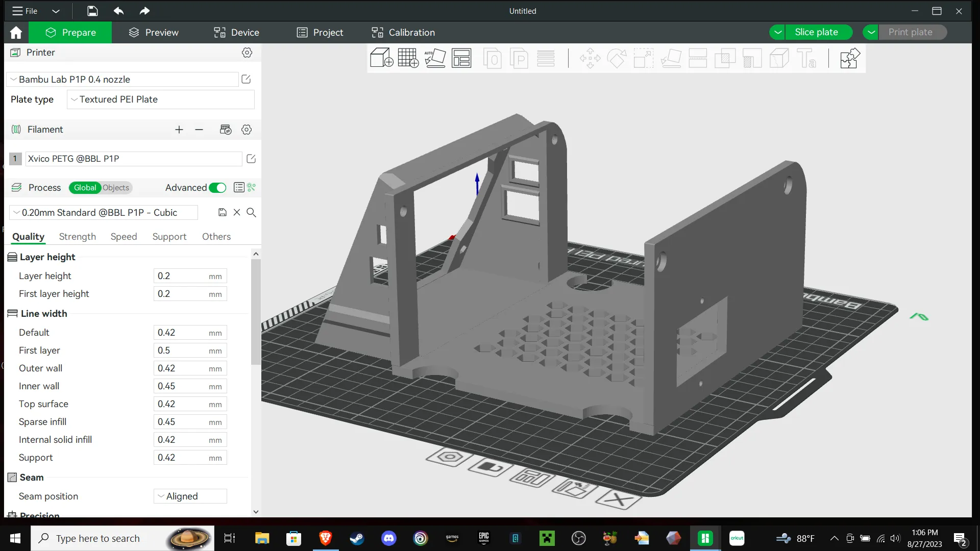The height and width of the screenshot is (551, 980).
Task: Disable the Advanced settings toggle
Action: tap(218, 188)
